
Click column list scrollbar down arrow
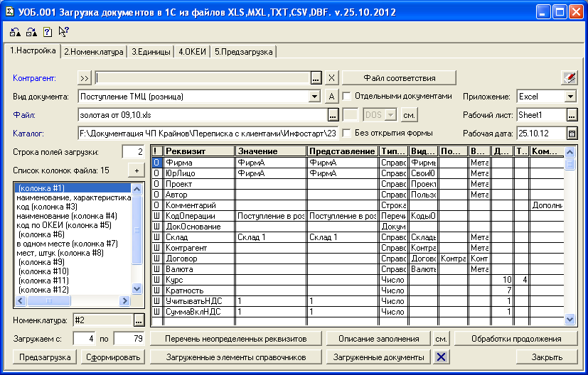coord(137,289)
